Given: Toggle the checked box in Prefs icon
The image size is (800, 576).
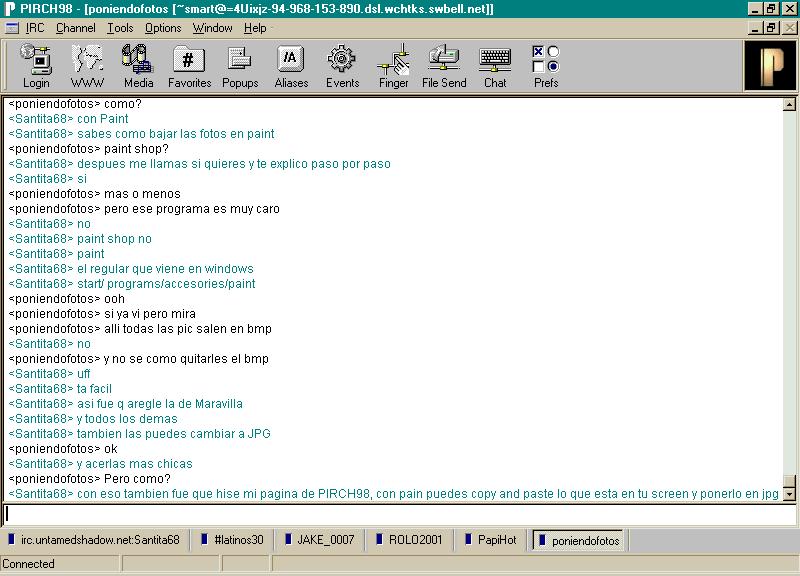Looking at the screenshot, I should click(538, 52).
